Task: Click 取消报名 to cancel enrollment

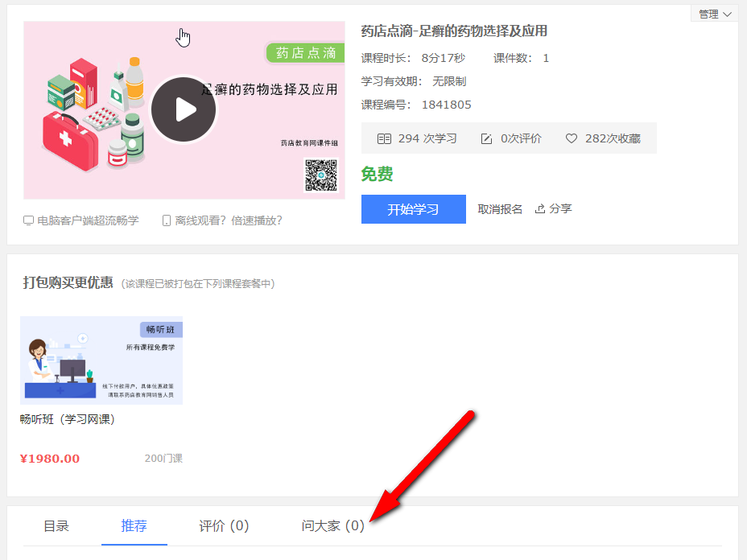Action: [x=500, y=209]
